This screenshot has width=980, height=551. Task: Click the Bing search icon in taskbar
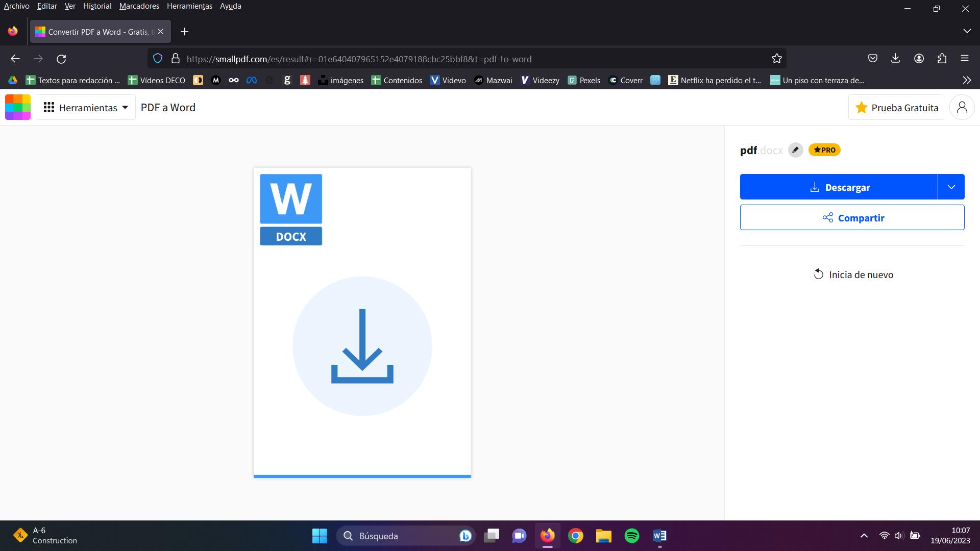point(465,536)
